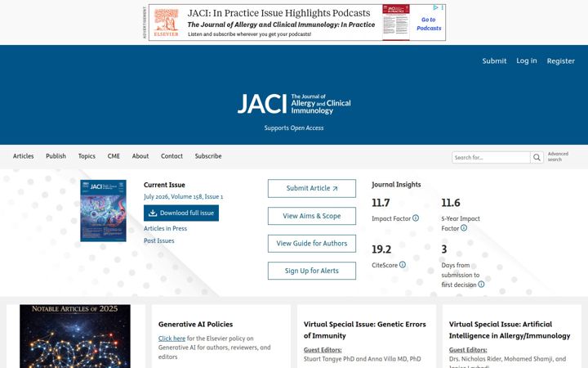Open the About menu

click(x=140, y=156)
